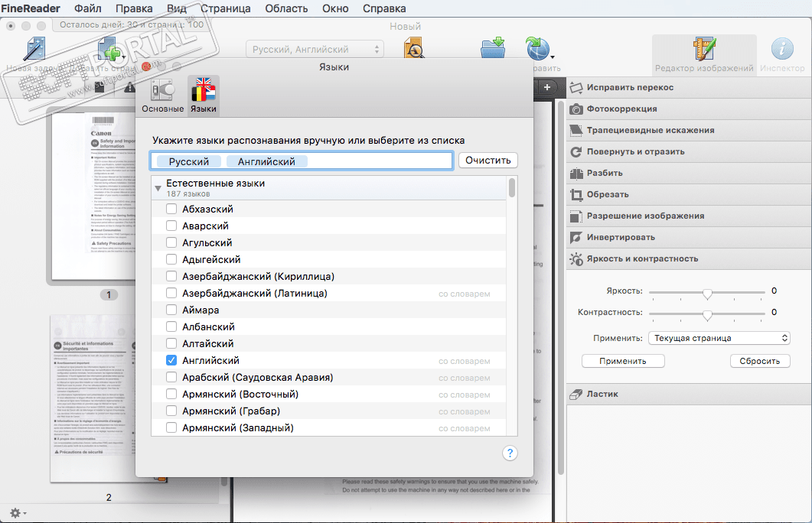The width and height of the screenshot is (812, 523).
Task: Click the New Task magic wand icon
Action: click(x=34, y=49)
